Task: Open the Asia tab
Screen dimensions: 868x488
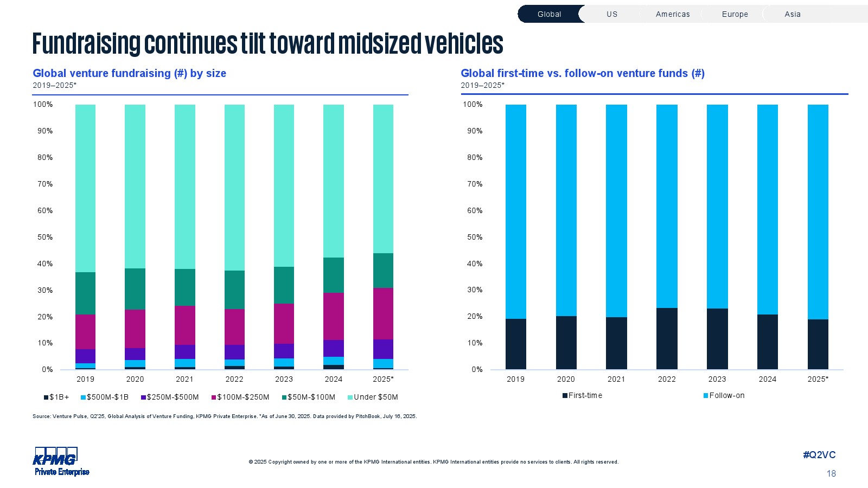Action: pyautogui.click(x=792, y=14)
